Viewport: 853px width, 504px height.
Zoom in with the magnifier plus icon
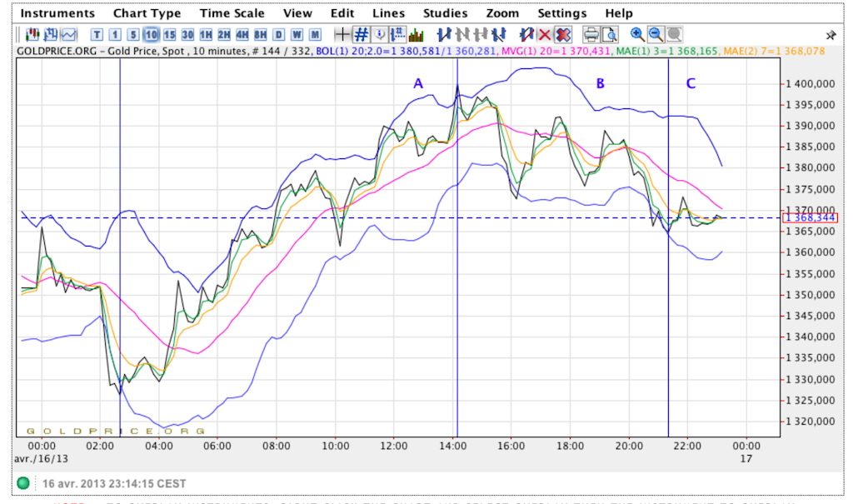(637, 35)
